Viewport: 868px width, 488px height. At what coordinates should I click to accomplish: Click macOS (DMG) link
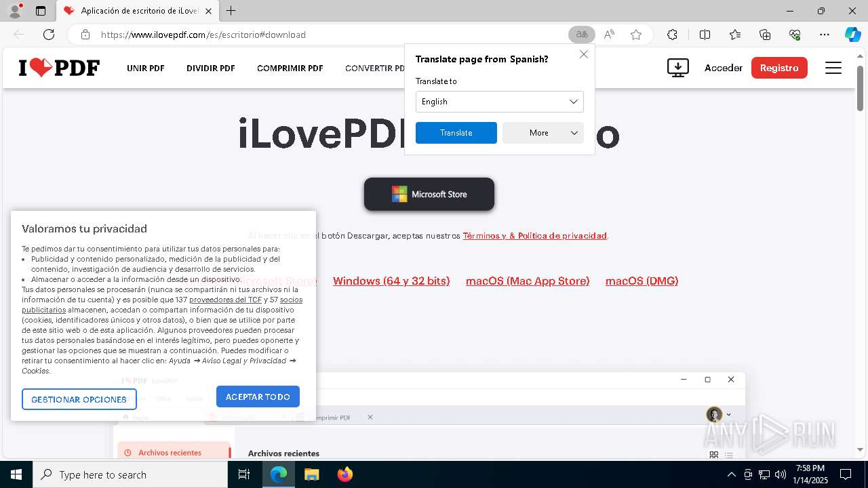coord(642,281)
